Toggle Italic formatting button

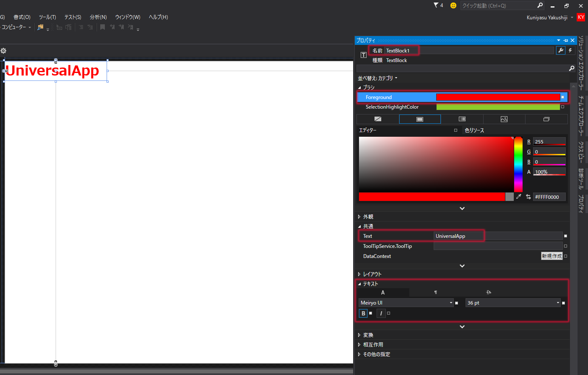[x=381, y=313]
